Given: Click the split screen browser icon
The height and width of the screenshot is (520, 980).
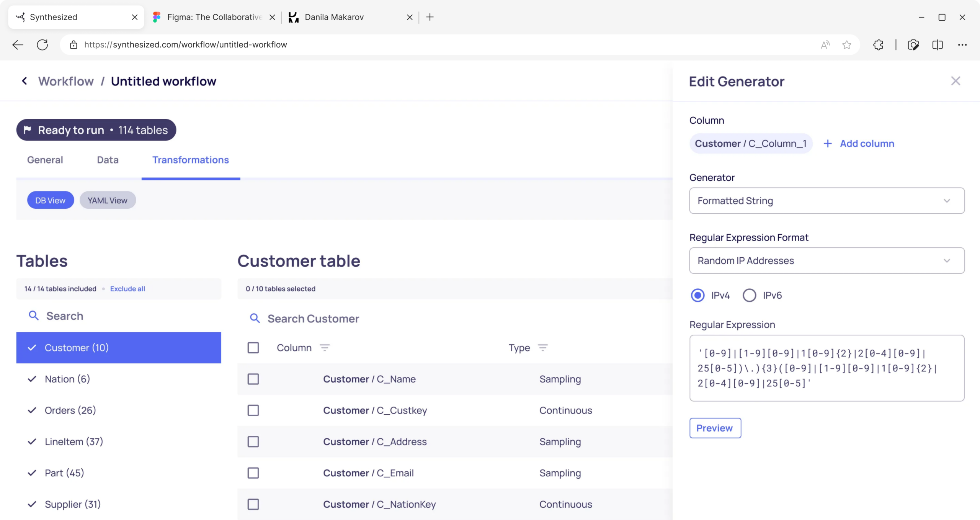Looking at the screenshot, I should (937, 45).
